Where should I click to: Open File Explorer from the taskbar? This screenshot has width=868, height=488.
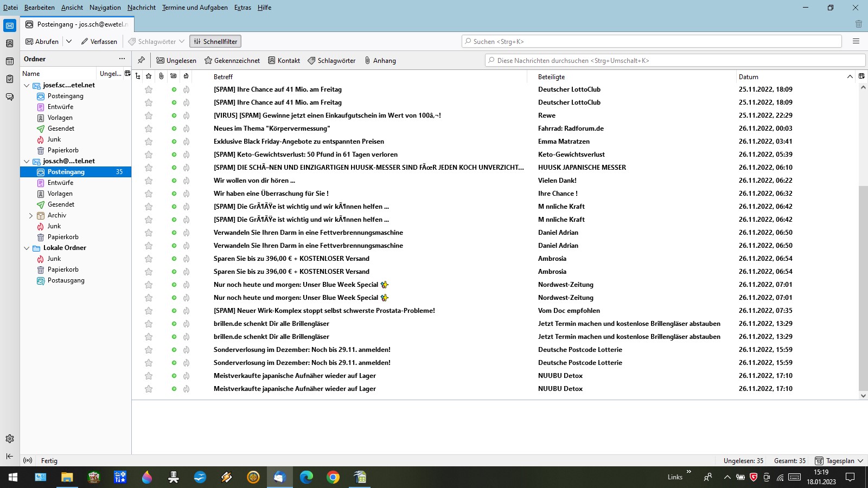pos(67,477)
